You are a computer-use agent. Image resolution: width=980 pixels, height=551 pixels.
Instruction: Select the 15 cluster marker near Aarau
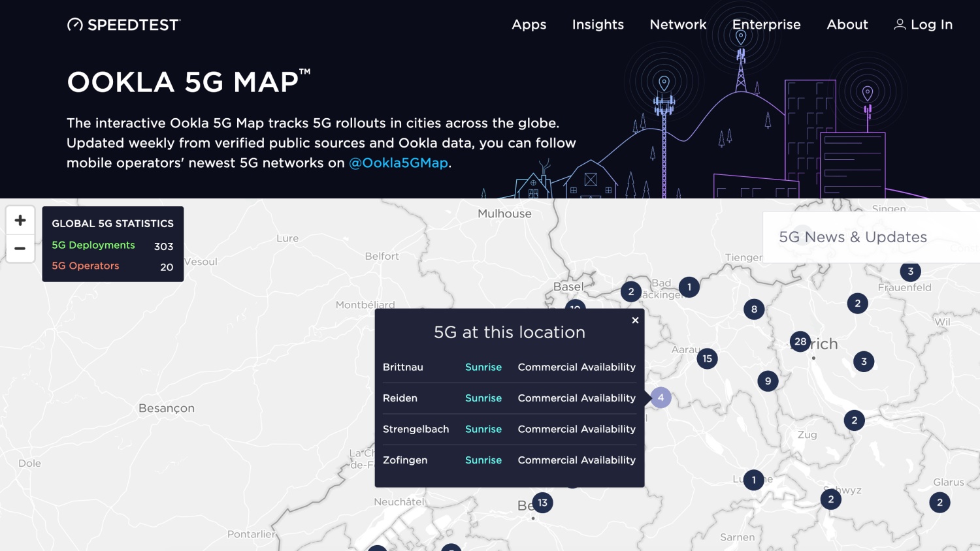pos(706,358)
